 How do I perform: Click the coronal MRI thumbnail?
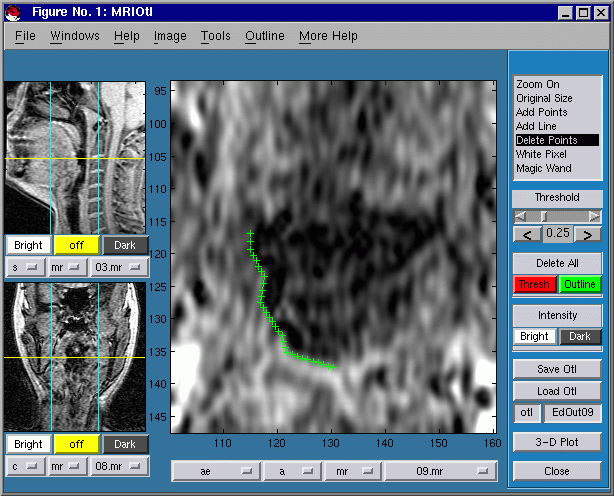pos(75,357)
